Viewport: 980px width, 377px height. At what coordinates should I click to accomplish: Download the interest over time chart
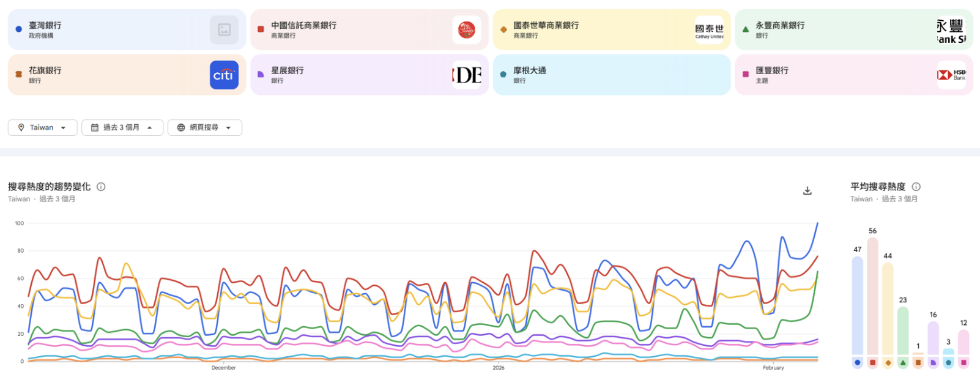[x=807, y=191]
